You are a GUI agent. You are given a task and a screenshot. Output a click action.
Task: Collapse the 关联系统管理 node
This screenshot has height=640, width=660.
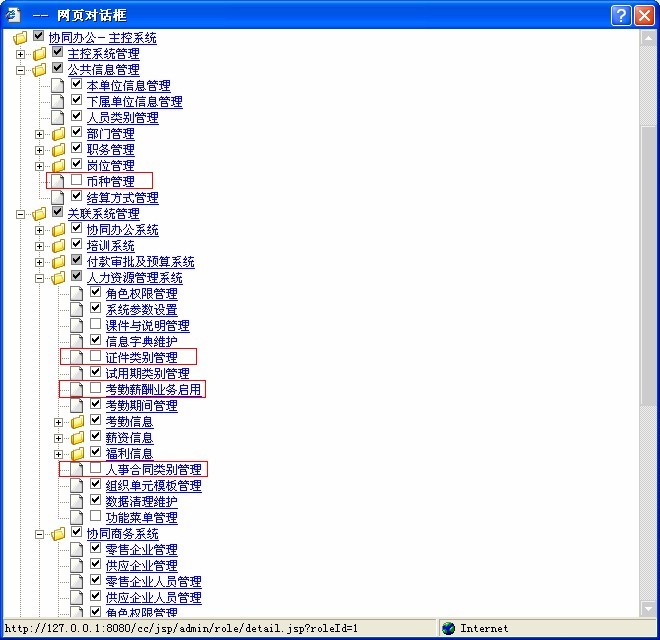click(x=20, y=214)
